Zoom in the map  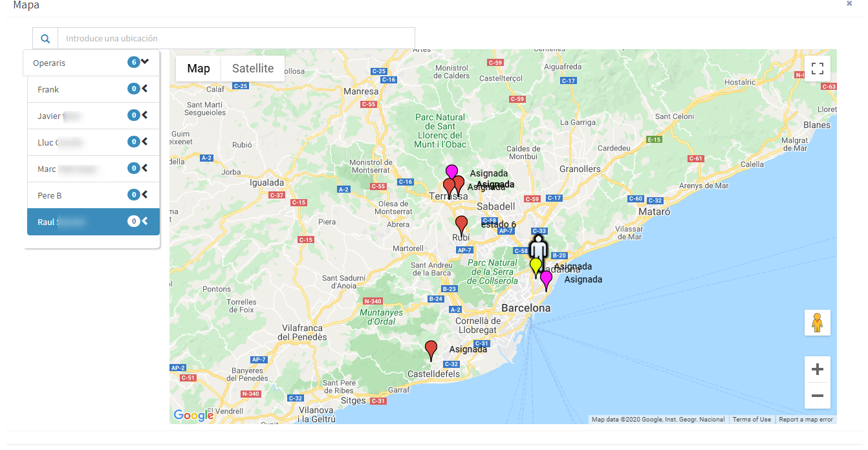pos(818,369)
